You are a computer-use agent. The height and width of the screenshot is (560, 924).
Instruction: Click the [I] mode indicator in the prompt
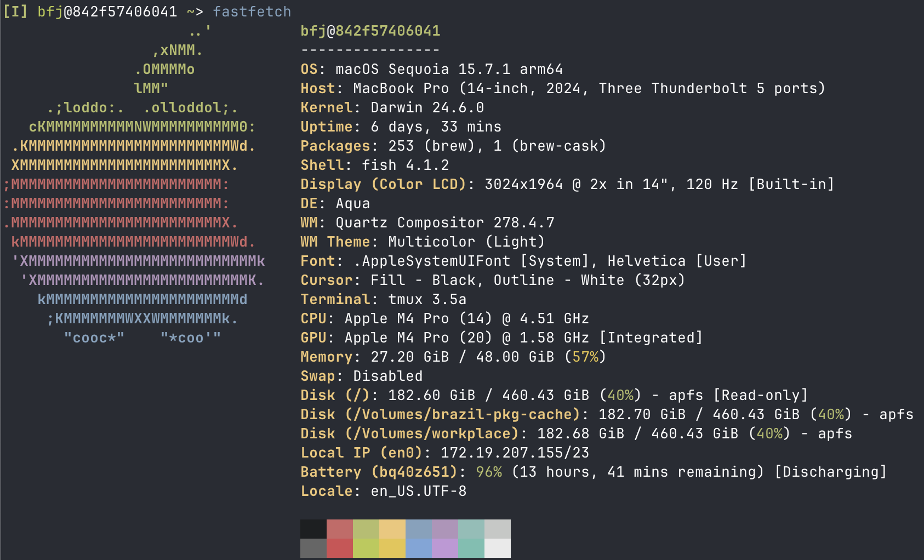click(x=15, y=12)
